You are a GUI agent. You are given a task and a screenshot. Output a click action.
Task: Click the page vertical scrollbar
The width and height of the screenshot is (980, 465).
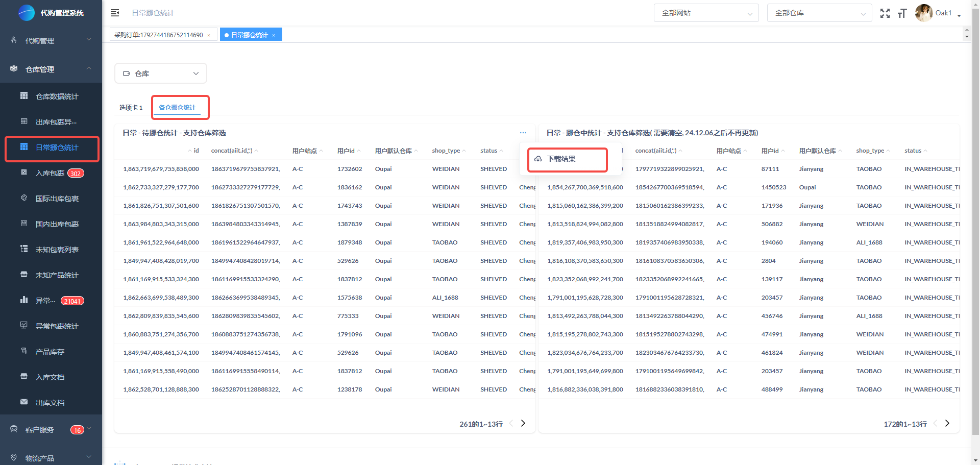975,230
